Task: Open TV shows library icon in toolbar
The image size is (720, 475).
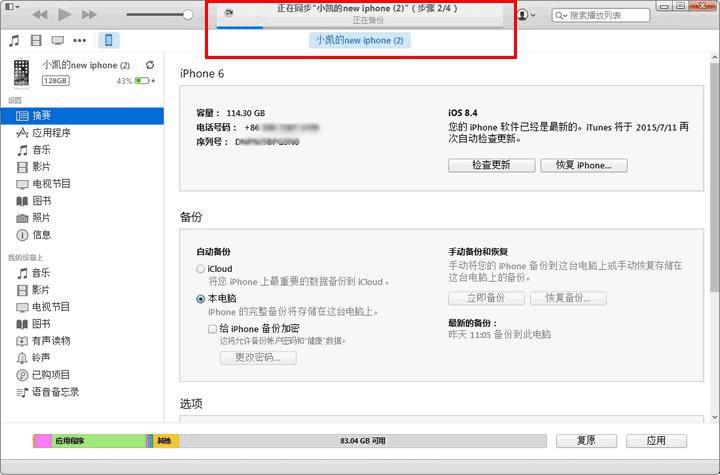Action: (x=57, y=40)
